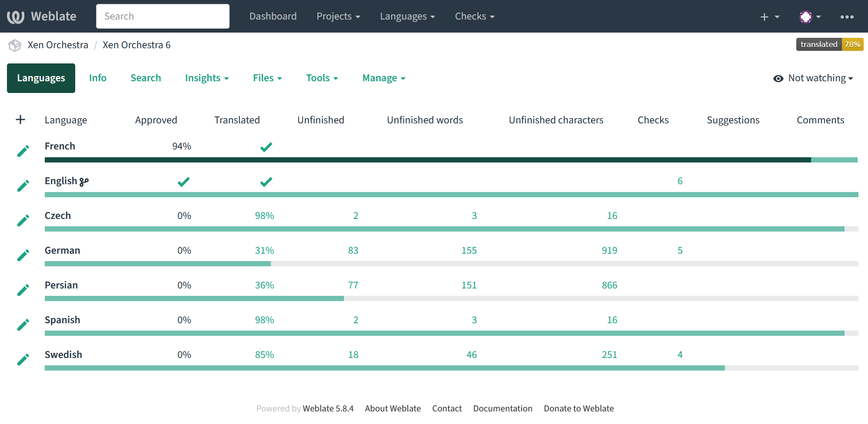Image resolution: width=868 pixels, height=424 pixels.
Task: Edit the Persian translation pencil icon
Action: point(23,290)
